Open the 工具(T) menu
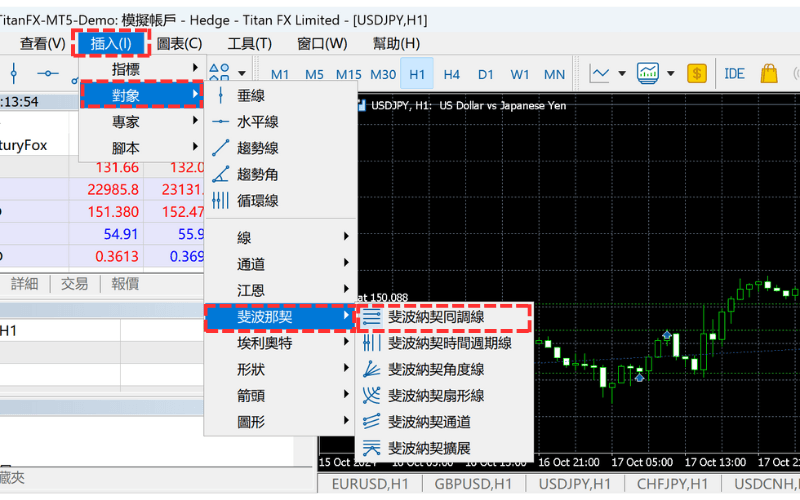 [x=249, y=43]
